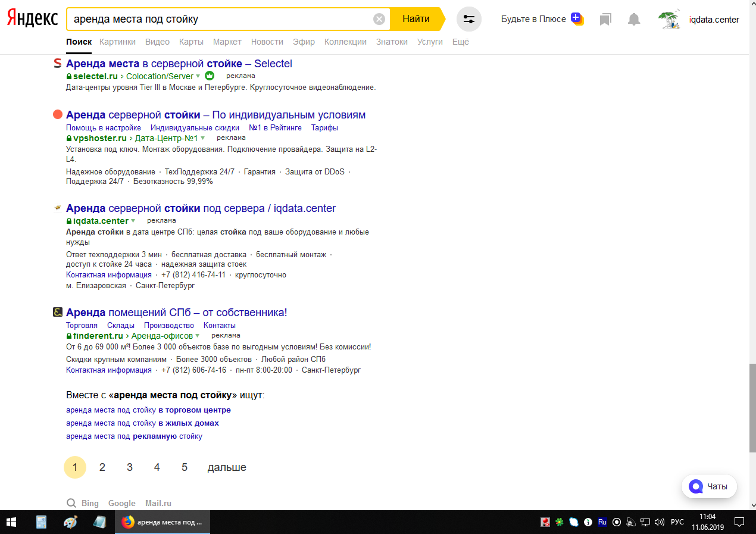
Task: Click the ICQ flower tray icon
Action: 560,522
